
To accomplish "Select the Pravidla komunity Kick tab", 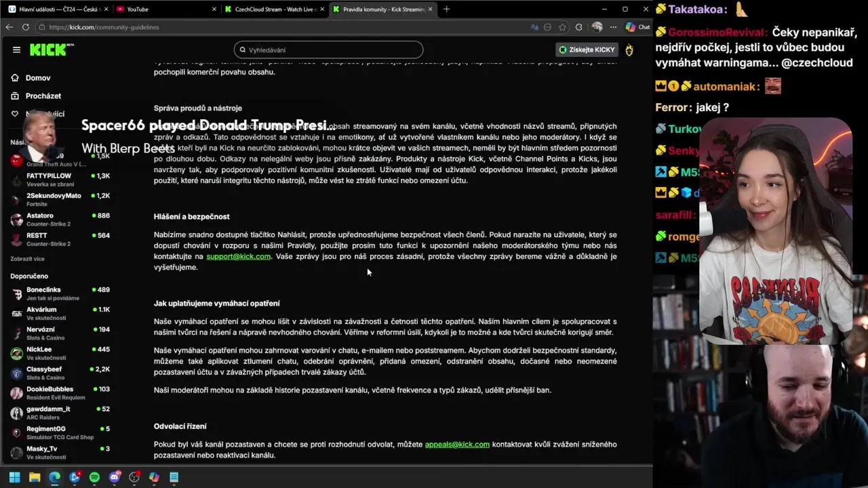I will [383, 9].
